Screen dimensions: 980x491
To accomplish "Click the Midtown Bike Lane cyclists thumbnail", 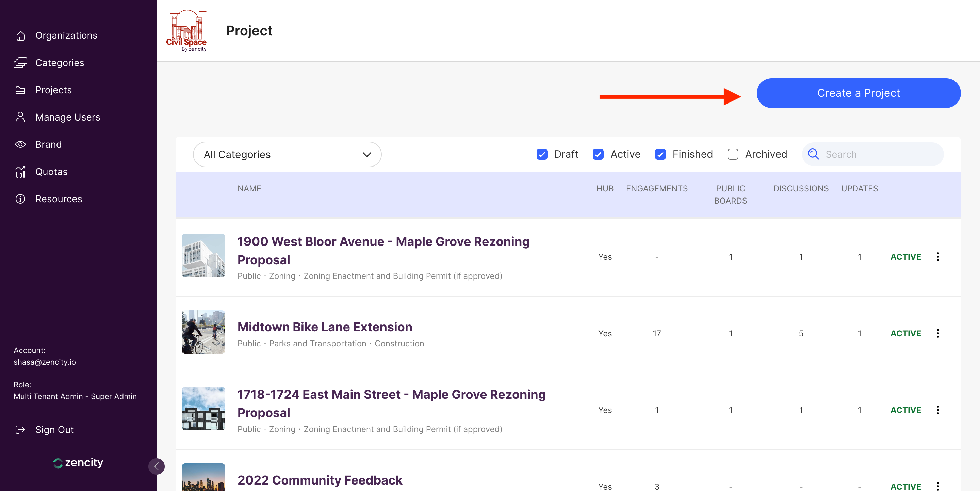I will pos(203,332).
